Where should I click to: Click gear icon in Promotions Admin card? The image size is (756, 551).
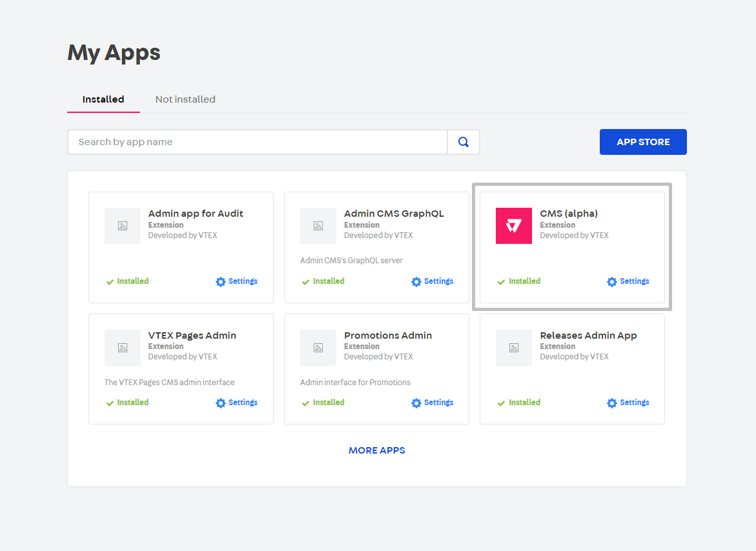pyautogui.click(x=416, y=403)
